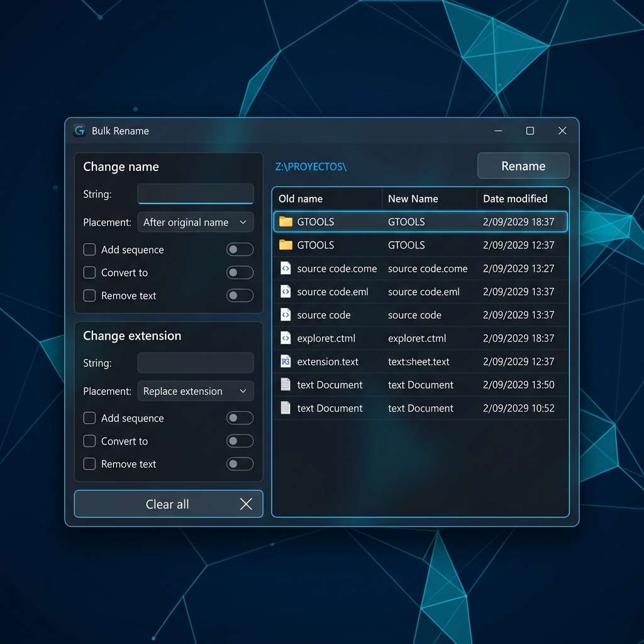
Task: Select GTOOLS row modified 2/09/2029 12:37
Action: [421, 245]
